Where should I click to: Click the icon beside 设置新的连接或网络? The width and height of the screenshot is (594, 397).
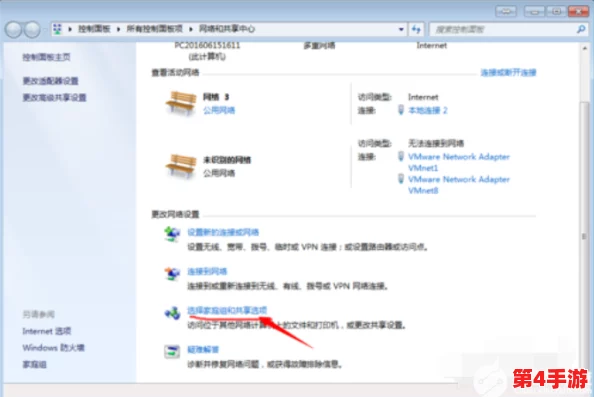[x=172, y=234]
